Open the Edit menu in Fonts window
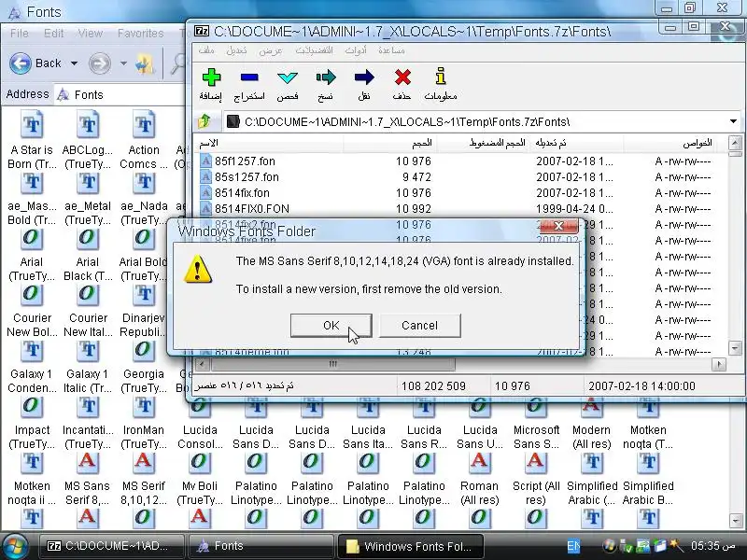This screenshot has width=747, height=560. (x=54, y=34)
